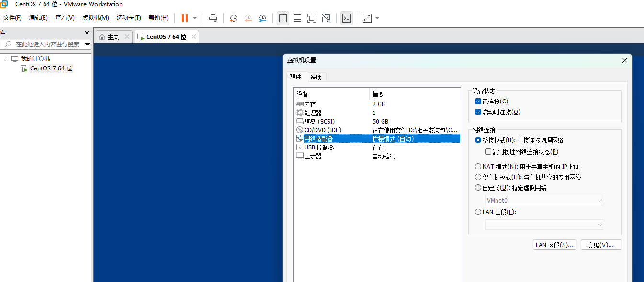Click the network adapter icon in device list
Viewport: 644px width, 282px height.
[300, 139]
